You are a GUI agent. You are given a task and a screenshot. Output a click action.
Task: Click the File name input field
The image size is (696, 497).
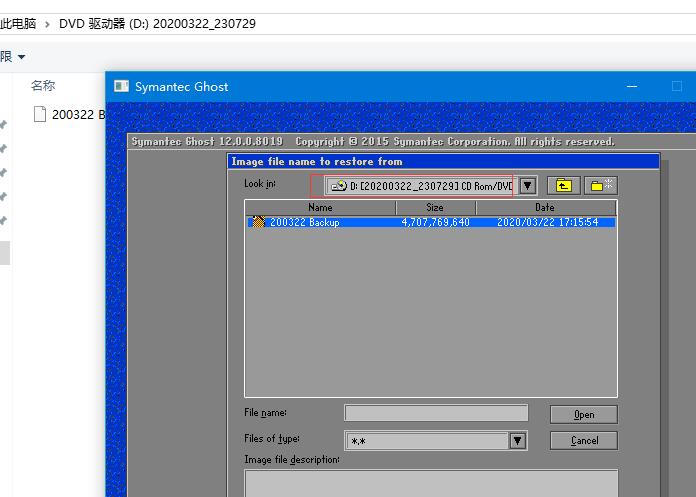click(436, 412)
